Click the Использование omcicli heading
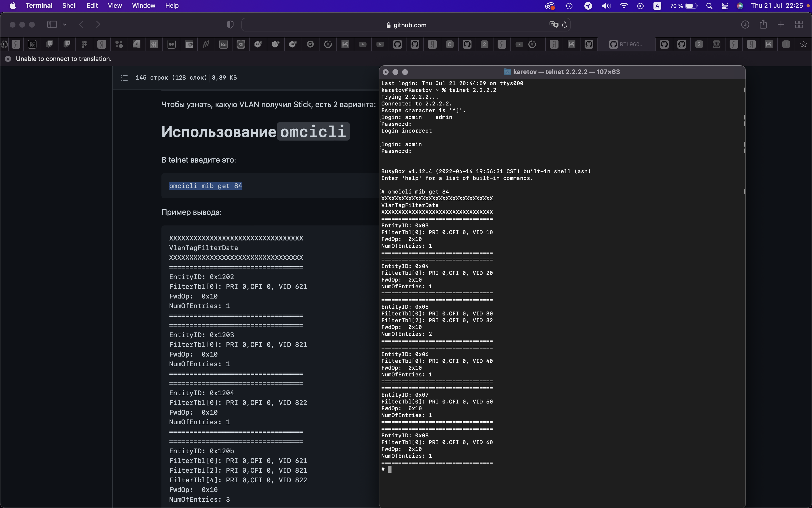Image resolution: width=812 pixels, height=508 pixels. tap(255, 131)
